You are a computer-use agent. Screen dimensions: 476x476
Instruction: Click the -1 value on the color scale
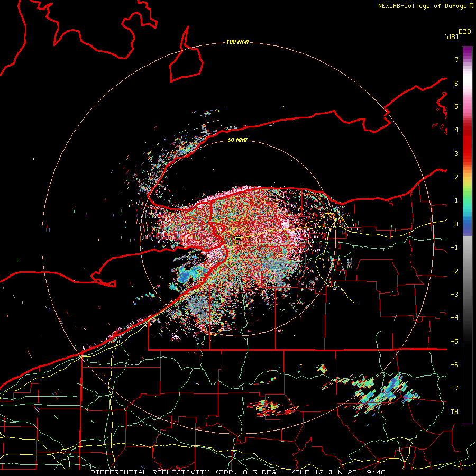click(454, 248)
